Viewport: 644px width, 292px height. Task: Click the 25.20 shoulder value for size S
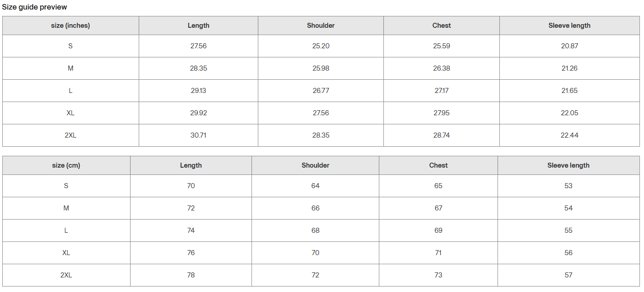(321, 46)
